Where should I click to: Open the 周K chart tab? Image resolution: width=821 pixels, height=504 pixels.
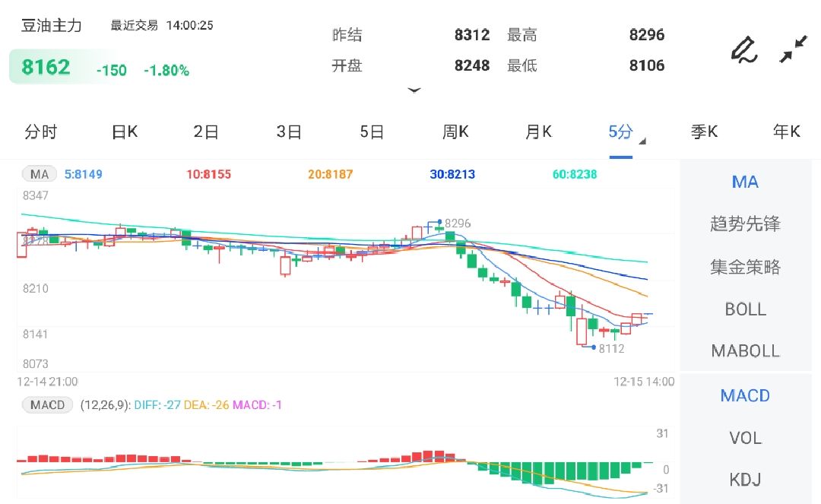click(455, 132)
